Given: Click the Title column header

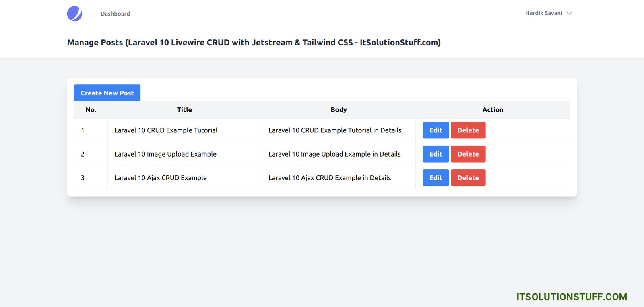Looking at the screenshot, I should (184, 110).
